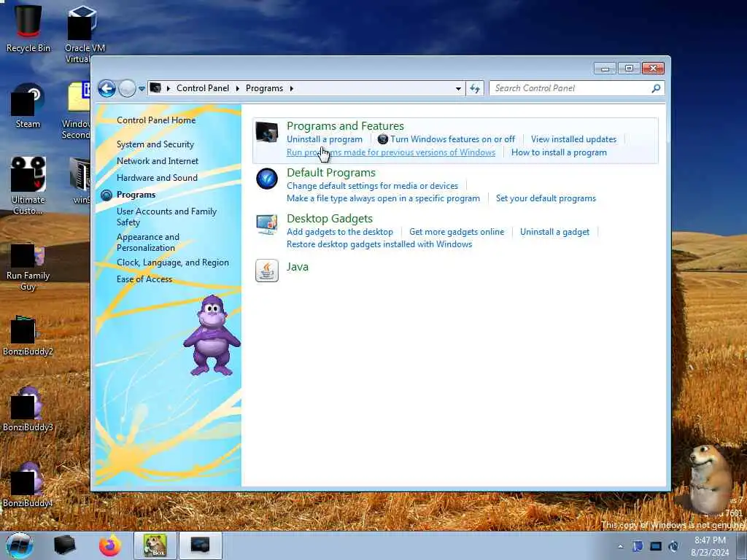This screenshot has width=747, height=560.
Task: Open the Action Center flag icon
Action: 638,546
